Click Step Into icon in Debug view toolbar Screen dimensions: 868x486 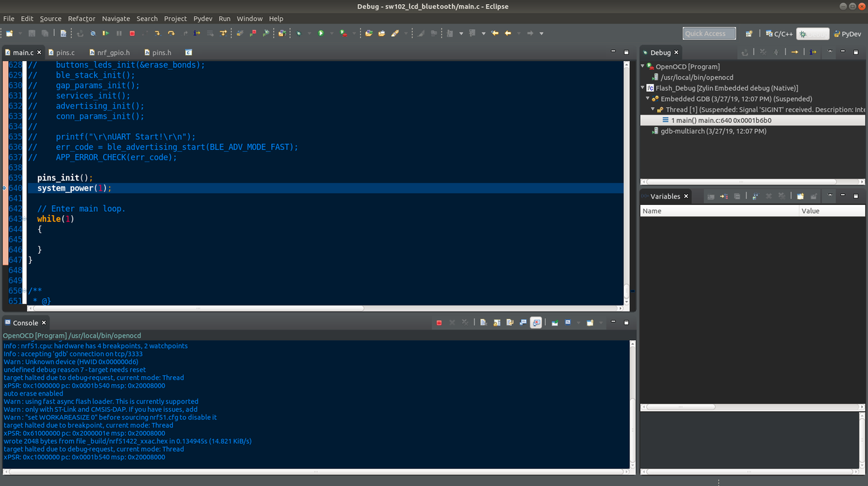[x=795, y=52]
